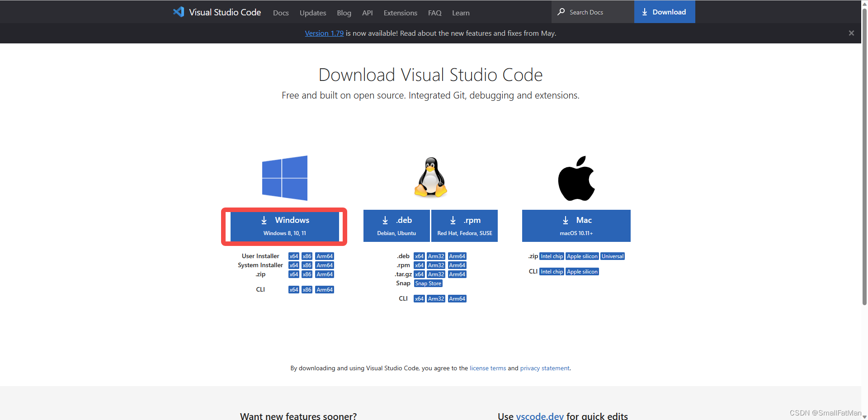Get the Linux CLI Arm32 build
Screen dimensions: 868x420
(436, 299)
